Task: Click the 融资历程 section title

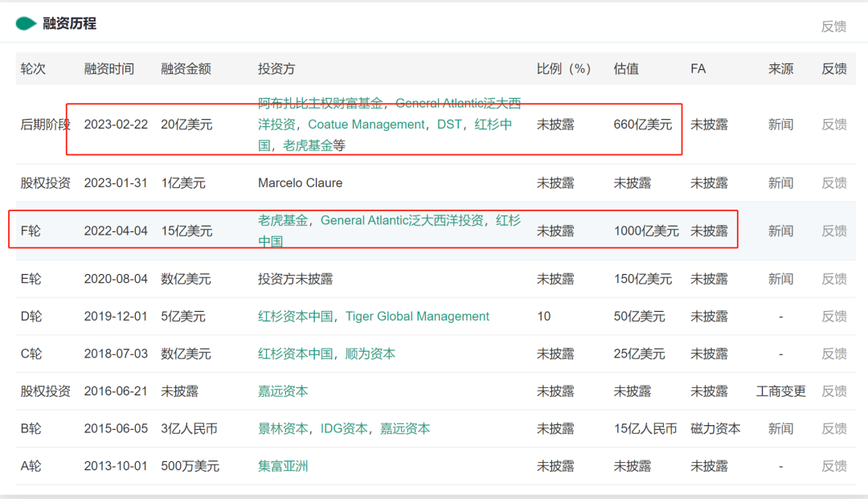Action: 70,23
